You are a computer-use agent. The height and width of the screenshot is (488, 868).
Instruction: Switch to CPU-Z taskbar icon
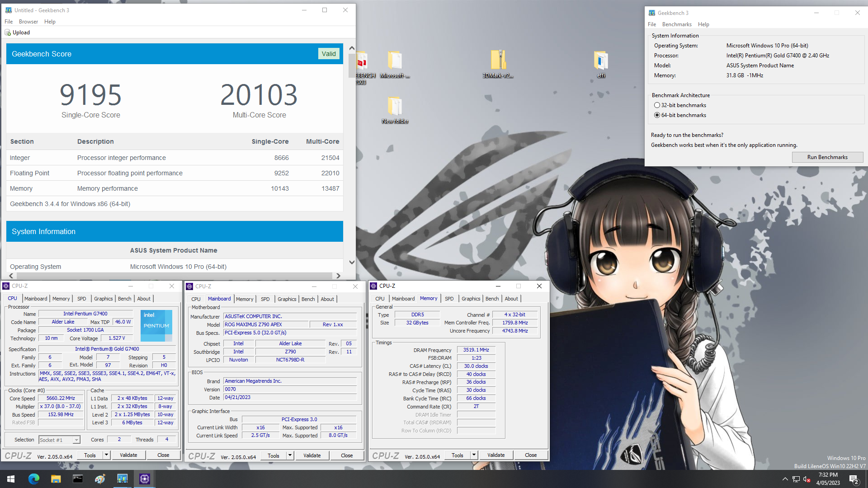tap(144, 479)
